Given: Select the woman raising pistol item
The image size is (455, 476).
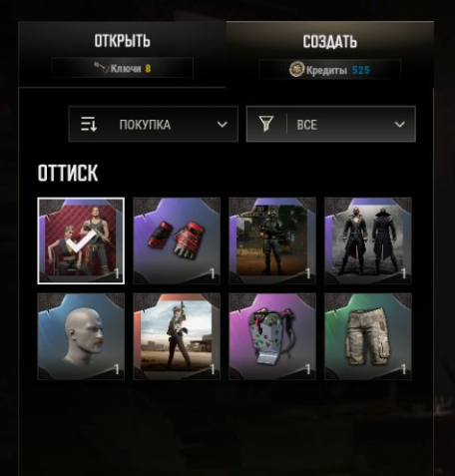Looking at the screenshot, I should point(177,336).
